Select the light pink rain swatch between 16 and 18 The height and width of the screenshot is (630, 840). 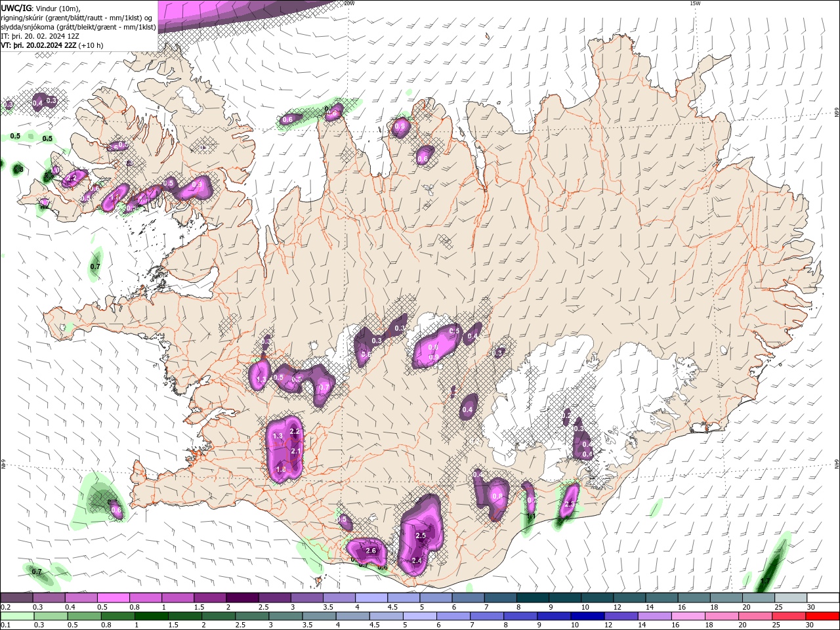[690, 616]
